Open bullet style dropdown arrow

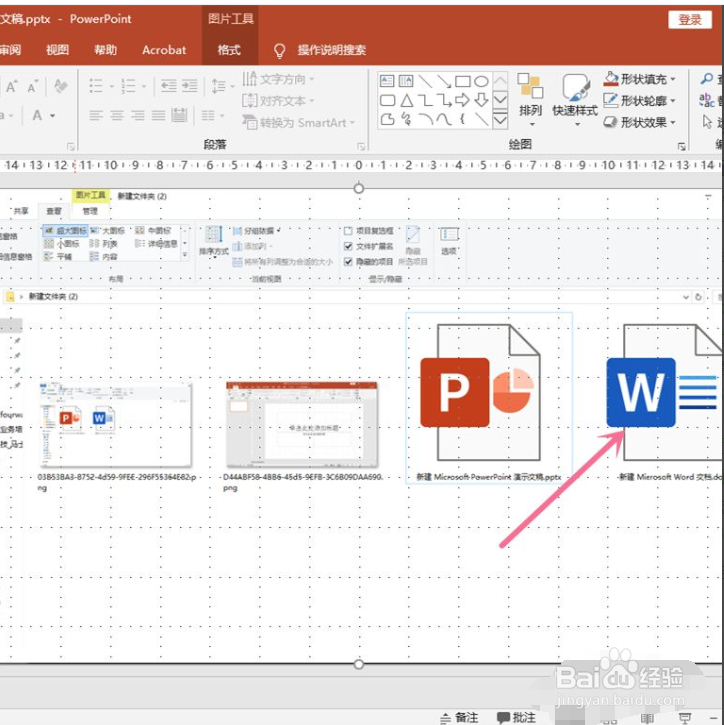pos(111,86)
